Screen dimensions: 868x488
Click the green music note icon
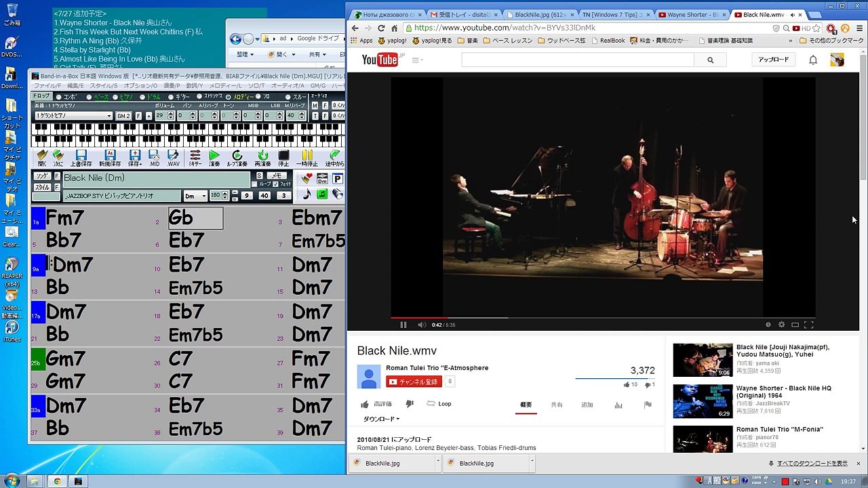pyautogui.click(x=322, y=195)
